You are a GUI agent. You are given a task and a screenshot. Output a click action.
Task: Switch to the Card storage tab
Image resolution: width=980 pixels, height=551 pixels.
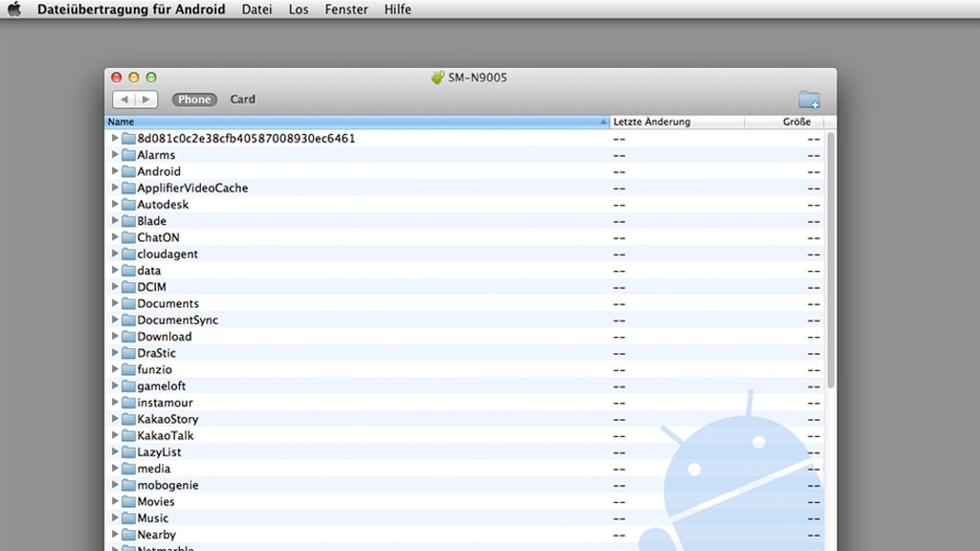point(242,99)
